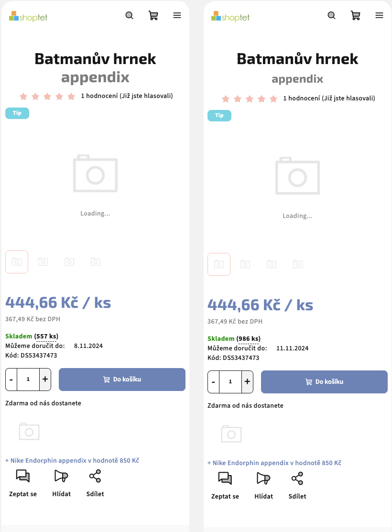Image resolution: width=392 pixels, height=532 pixels.
Task: Click the Hlídat megaphone icon in left page
Action: 61,476
